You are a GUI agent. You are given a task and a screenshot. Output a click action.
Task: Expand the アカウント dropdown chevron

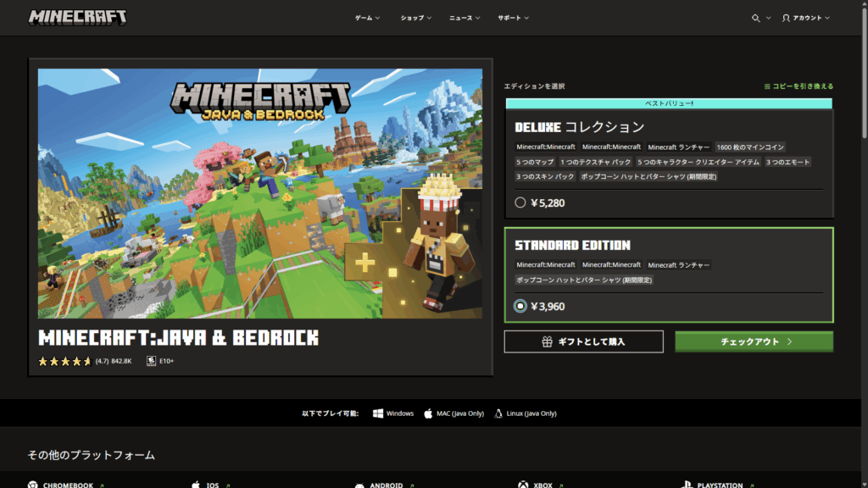(827, 19)
